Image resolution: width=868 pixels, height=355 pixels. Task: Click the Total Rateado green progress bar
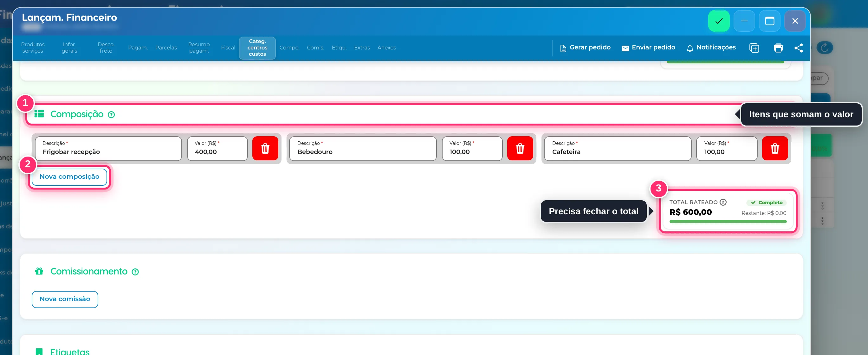tap(728, 221)
